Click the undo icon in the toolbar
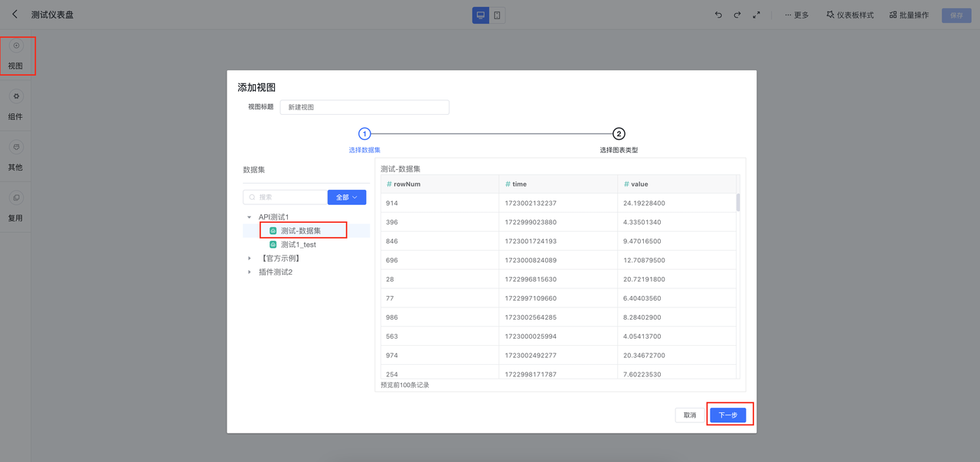Image resolution: width=980 pixels, height=462 pixels. [718, 14]
